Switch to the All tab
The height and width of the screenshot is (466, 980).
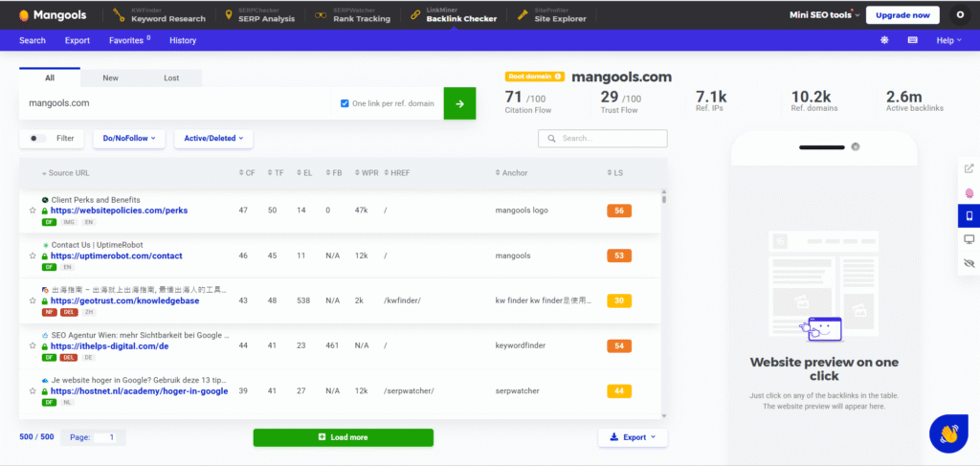click(50, 78)
